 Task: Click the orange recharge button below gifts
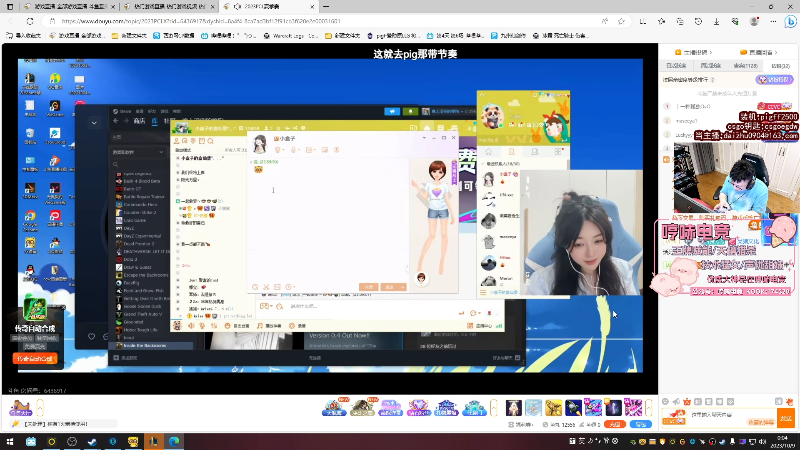pos(615,424)
